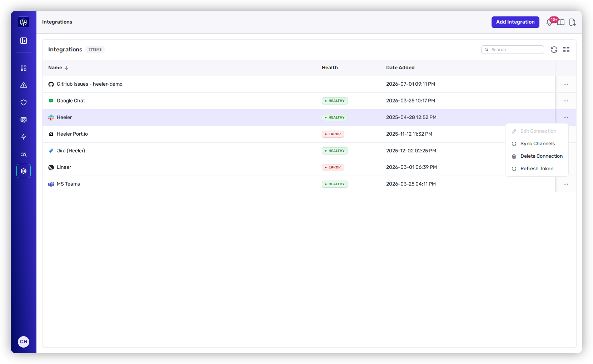The width and height of the screenshot is (593, 364).
Task: Click the 7 ITEMS count badge
Action: (95, 50)
